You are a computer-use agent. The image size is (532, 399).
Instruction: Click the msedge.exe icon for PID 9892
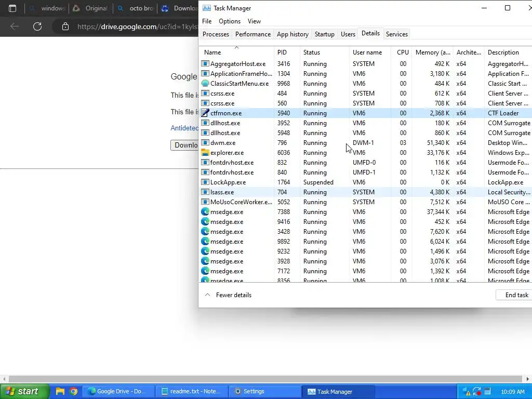click(x=205, y=241)
